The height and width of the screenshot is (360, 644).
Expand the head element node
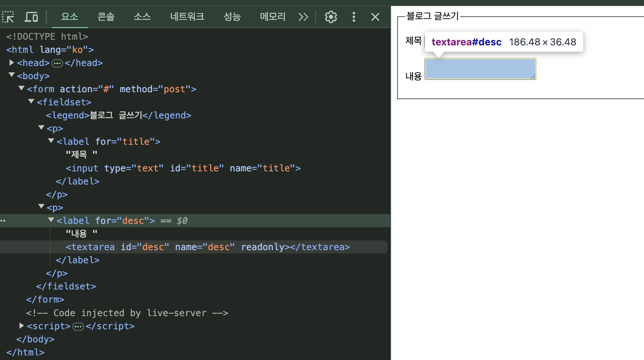[x=12, y=63]
